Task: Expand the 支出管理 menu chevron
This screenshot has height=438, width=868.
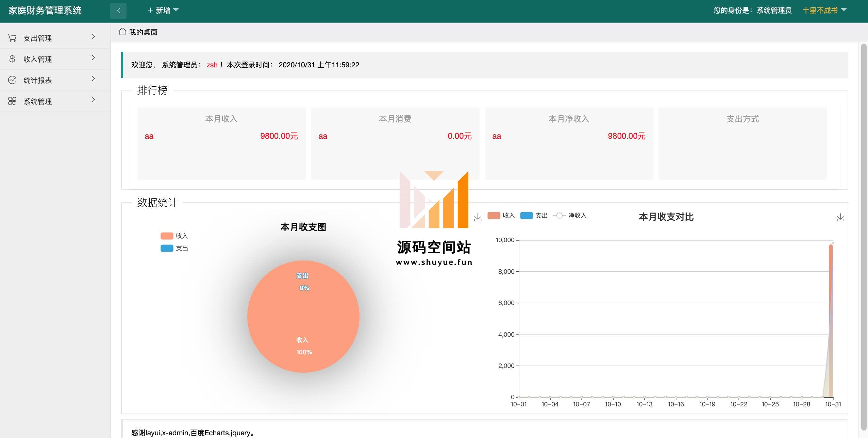Action: click(93, 37)
